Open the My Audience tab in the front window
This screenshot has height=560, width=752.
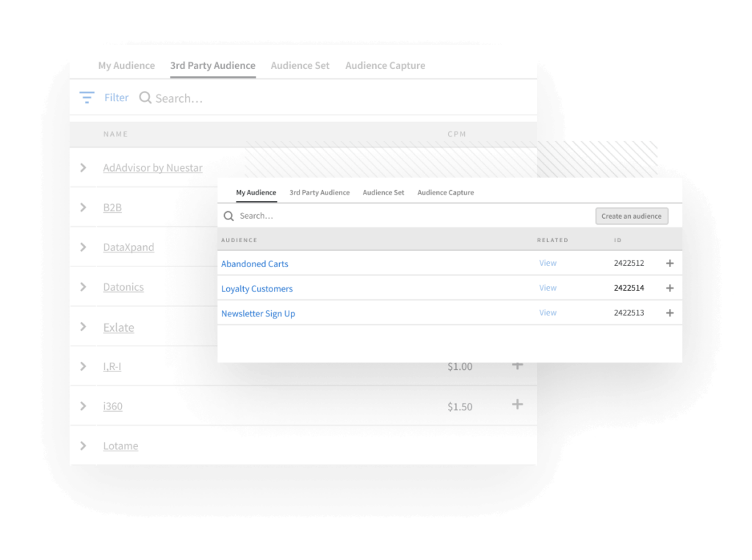pos(256,192)
